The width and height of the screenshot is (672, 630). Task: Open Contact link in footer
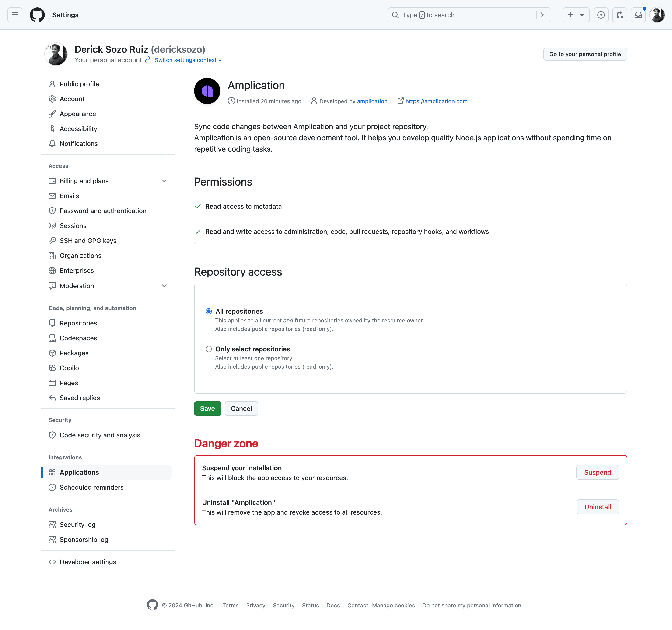(x=358, y=605)
